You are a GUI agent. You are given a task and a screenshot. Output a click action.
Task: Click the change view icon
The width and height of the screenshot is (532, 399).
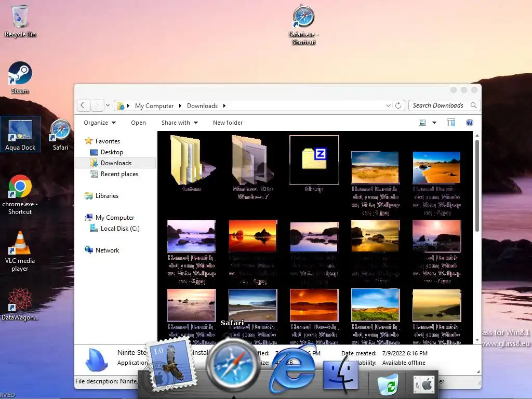pos(422,123)
